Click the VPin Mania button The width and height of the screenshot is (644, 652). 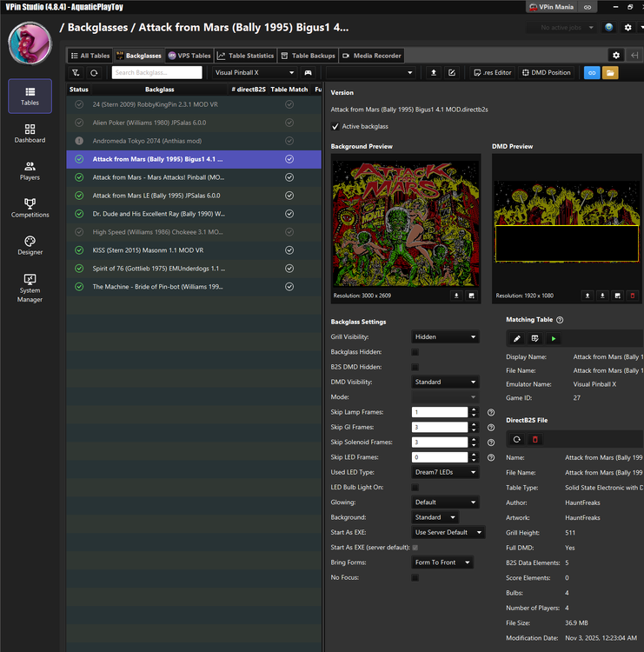point(552,7)
